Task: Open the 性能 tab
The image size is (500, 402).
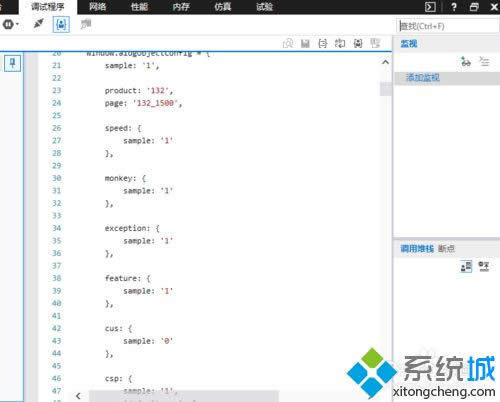Action: [139, 7]
